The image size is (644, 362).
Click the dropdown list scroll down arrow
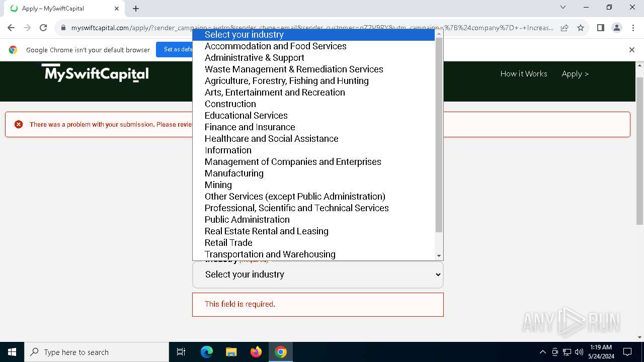[439, 256]
